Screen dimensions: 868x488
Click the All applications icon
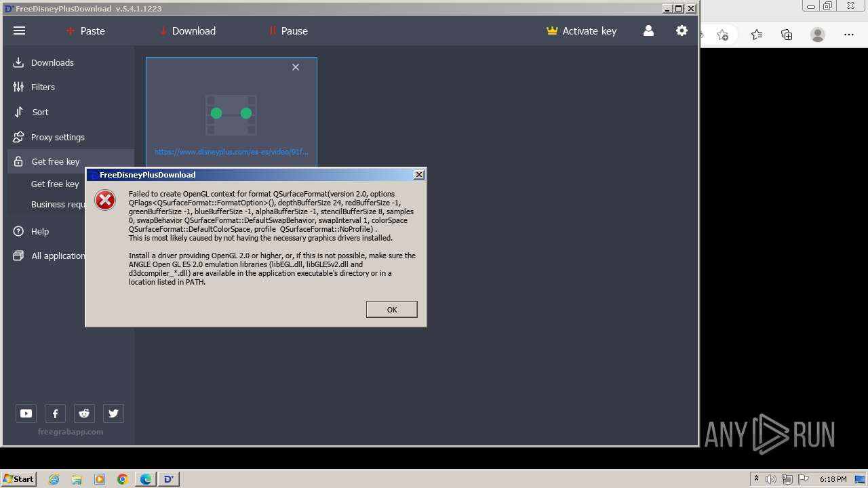[18, 256]
